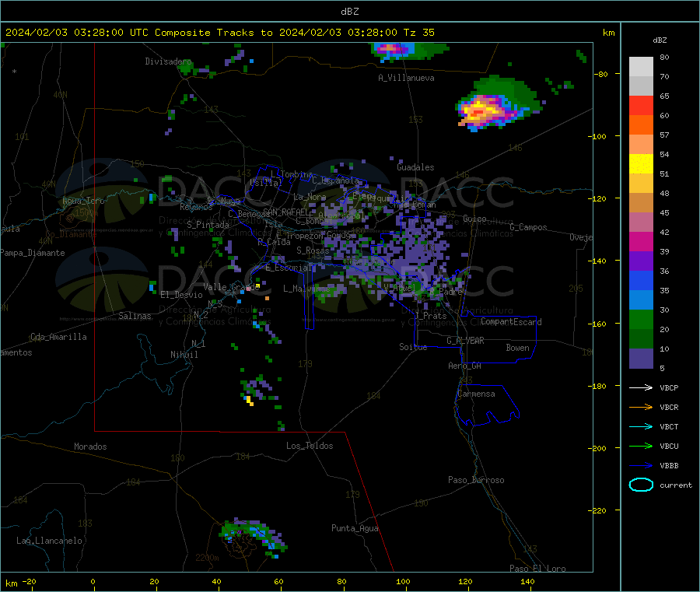Screen dimensions: 700x592
Task: Click the 'Paso_Barroso' map label
Action: click(x=476, y=480)
